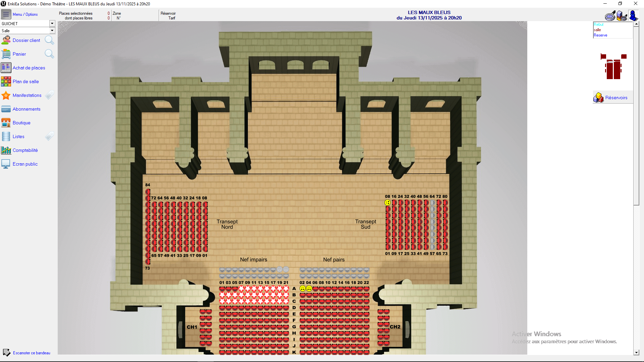Click Escamoter ce bandeau link
This screenshot has height=362, width=644.
coord(32,353)
